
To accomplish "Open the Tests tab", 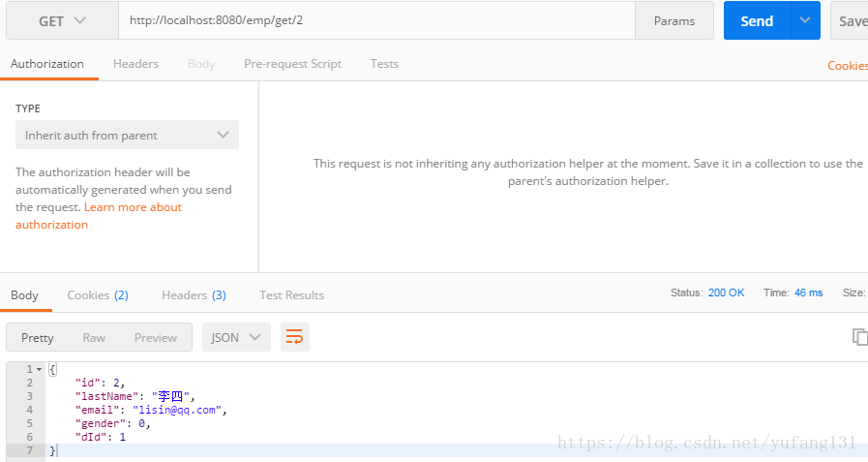I will [x=384, y=64].
